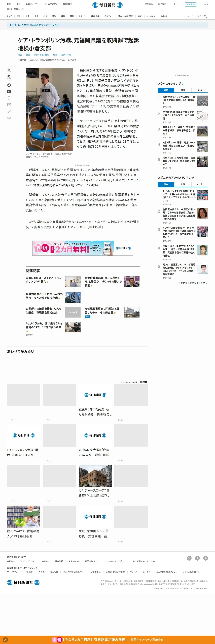Open 夕刊 in top menu

pos(18,4)
